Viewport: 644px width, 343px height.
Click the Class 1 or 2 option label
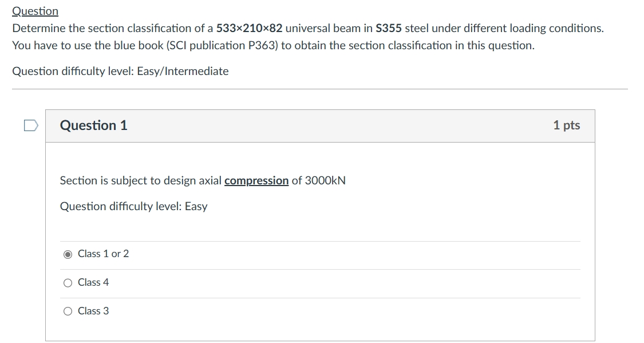pyautogui.click(x=102, y=254)
